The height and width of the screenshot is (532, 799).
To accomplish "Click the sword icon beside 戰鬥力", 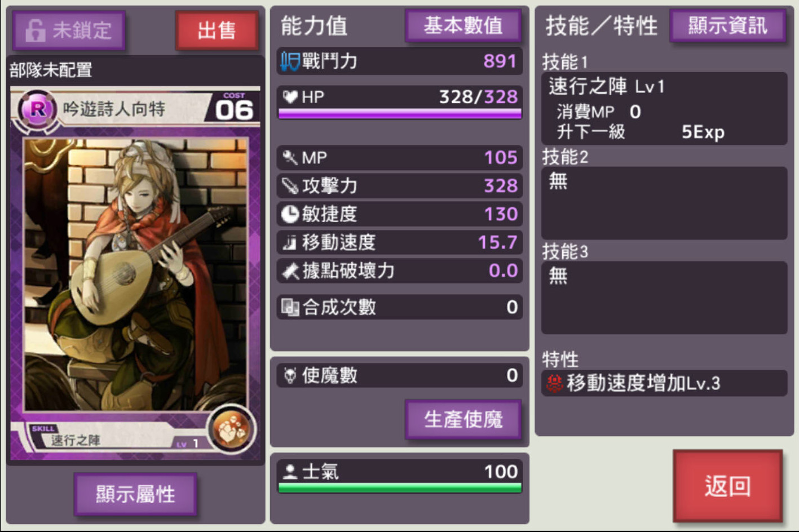I will click(290, 61).
